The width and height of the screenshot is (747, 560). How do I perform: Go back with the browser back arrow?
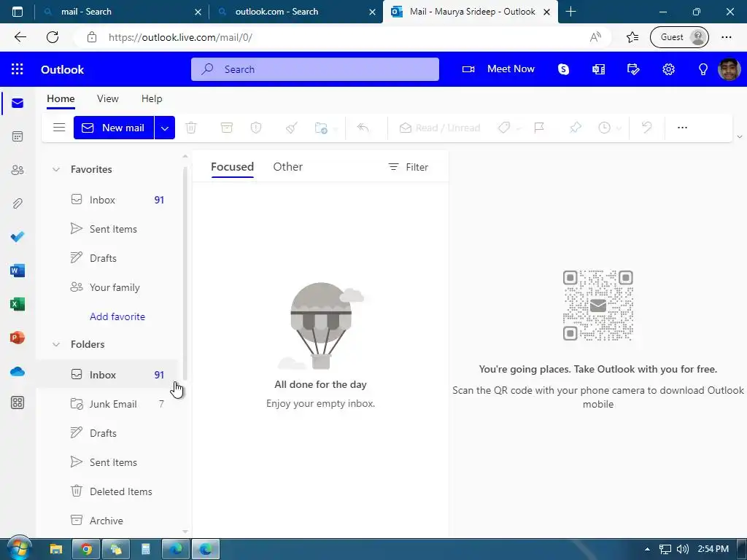coord(20,37)
